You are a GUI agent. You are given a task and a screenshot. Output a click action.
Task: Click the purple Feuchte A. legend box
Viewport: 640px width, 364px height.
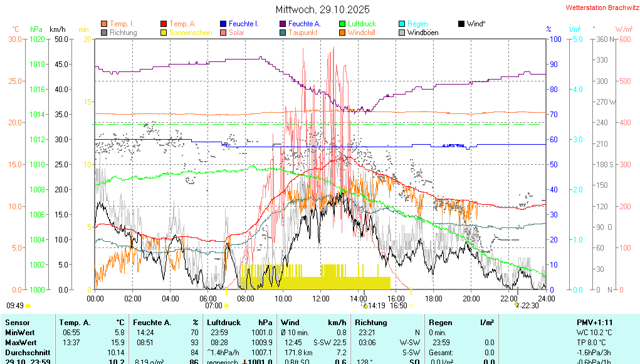pyautogui.click(x=283, y=24)
